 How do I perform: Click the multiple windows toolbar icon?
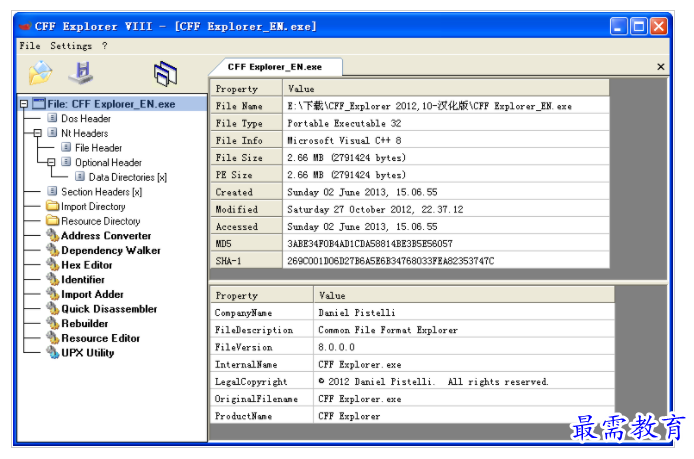tap(165, 73)
